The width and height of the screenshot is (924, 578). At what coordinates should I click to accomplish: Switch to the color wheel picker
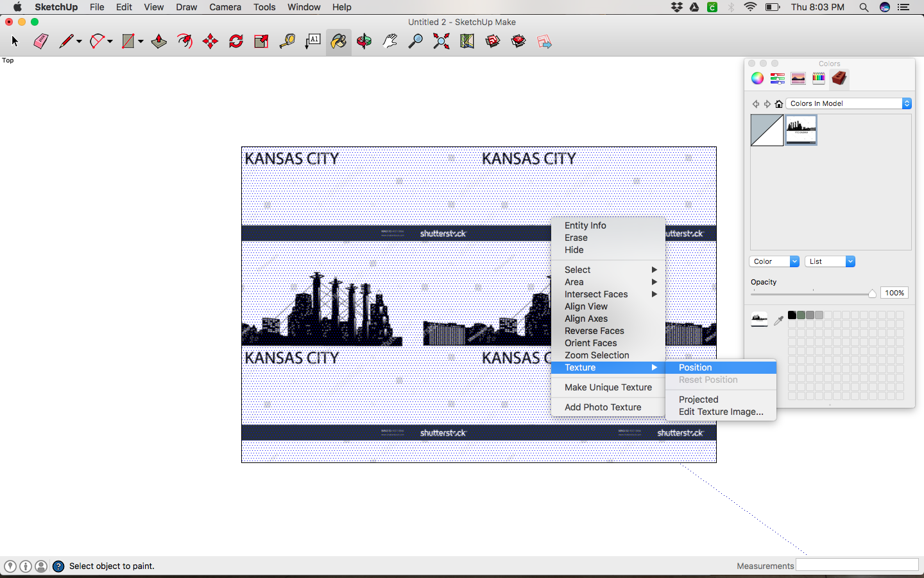pos(758,78)
